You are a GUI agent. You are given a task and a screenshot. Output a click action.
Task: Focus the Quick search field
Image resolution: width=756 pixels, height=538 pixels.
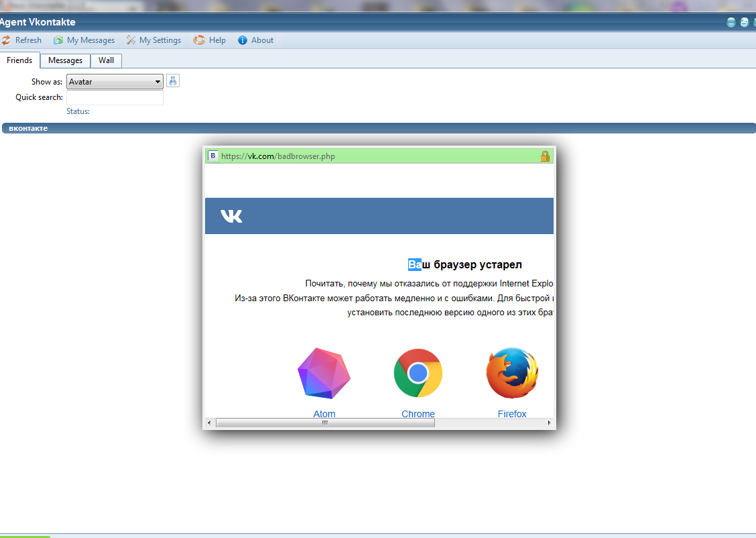(x=115, y=97)
